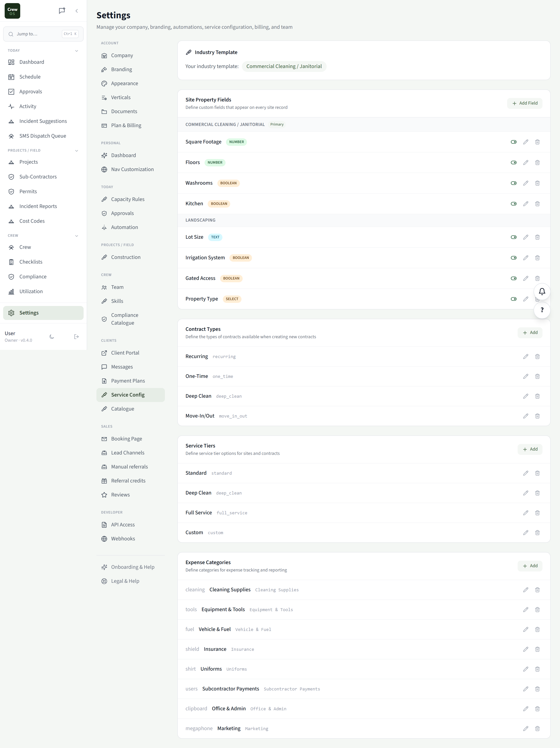Delete the Lot Size field
The image size is (560, 748).
tap(537, 237)
